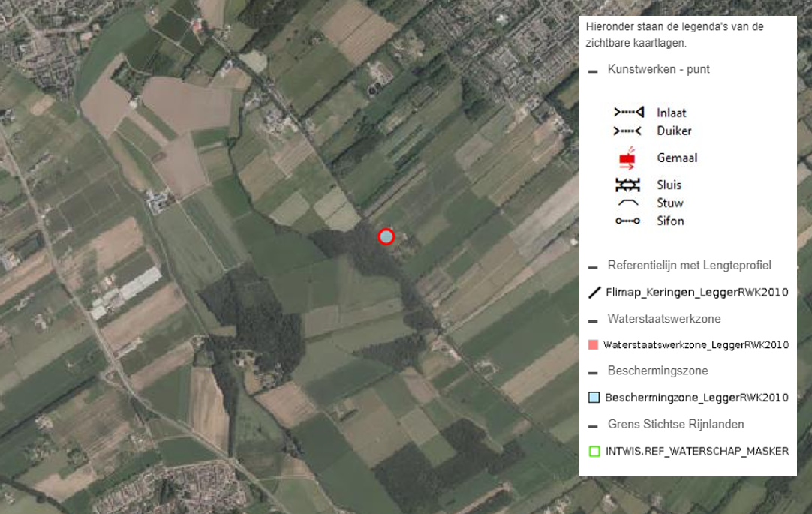Collapse the Beschermingszone legend group
Viewport: 812px width, 514px height.
593,373
